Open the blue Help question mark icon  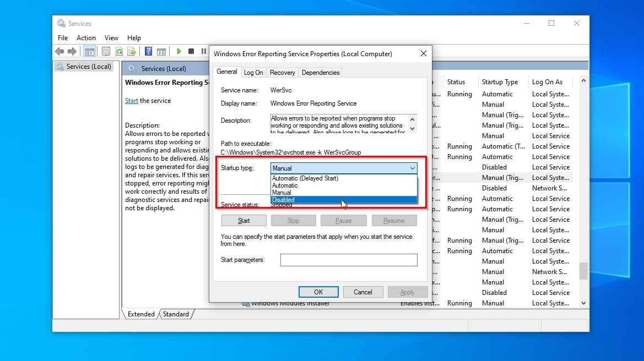pos(149,51)
